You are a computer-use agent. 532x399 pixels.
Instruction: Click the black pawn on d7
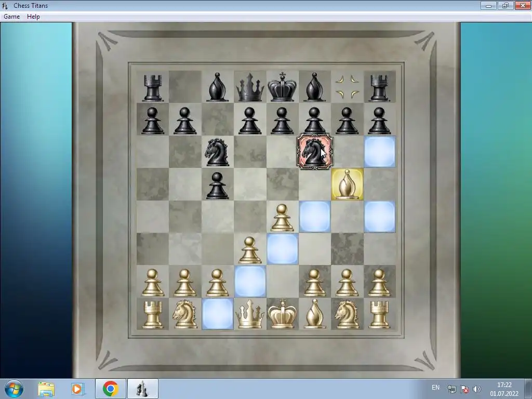(250, 121)
